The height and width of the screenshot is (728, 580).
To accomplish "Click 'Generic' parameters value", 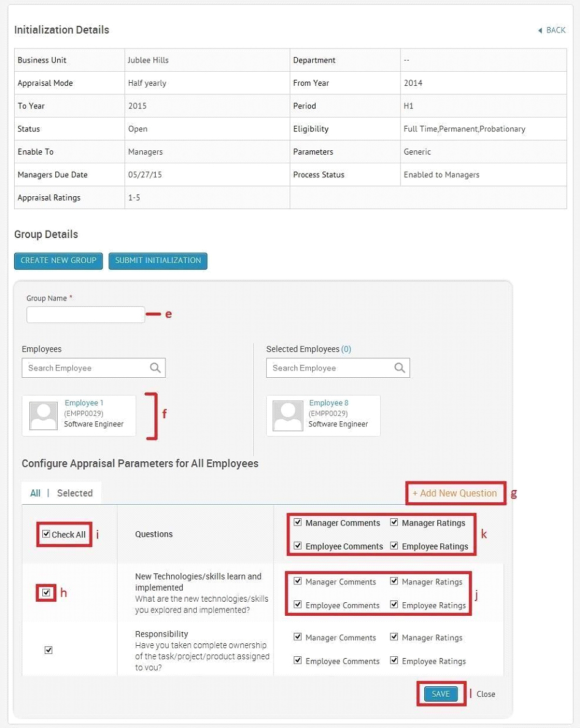I will pyautogui.click(x=417, y=152).
